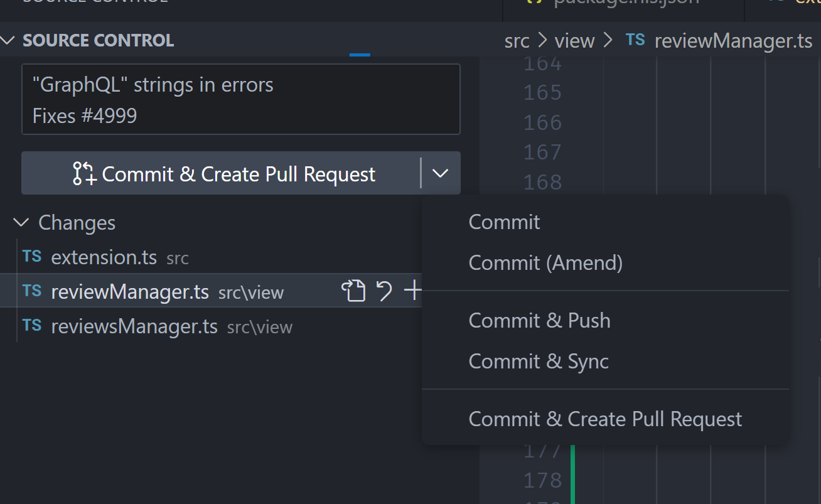Select "Commit & Push" from the menu
Viewport: 821px width, 504px height.
pos(539,320)
